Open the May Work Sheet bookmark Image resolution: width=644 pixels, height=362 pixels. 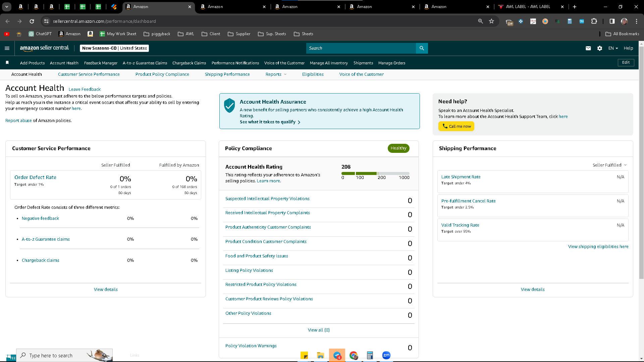pos(118,34)
